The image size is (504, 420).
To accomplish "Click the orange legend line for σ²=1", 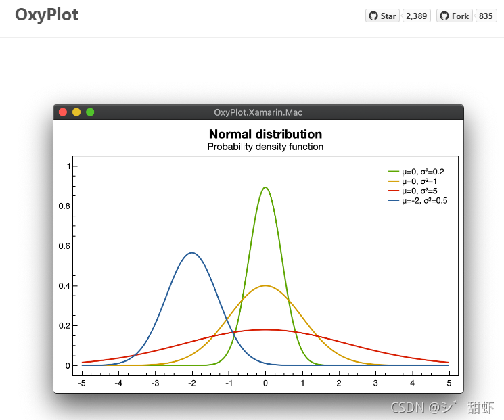I will (394, 181).
